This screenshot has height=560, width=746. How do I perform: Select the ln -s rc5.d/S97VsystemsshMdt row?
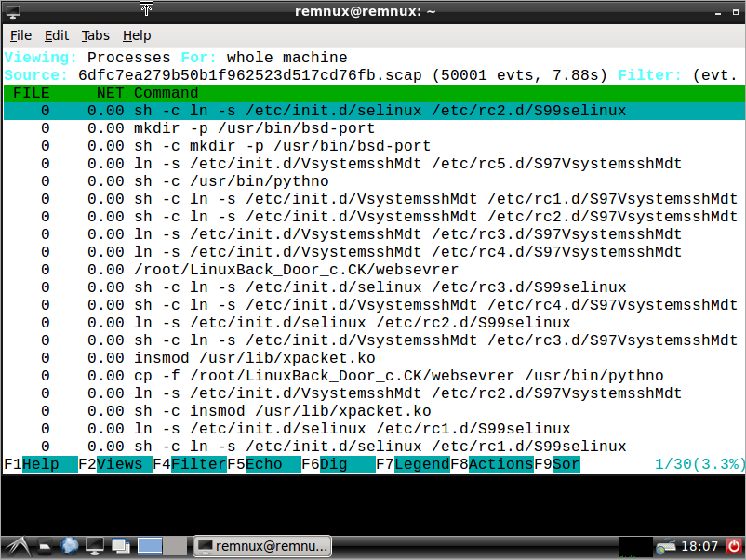click(375, 164)
